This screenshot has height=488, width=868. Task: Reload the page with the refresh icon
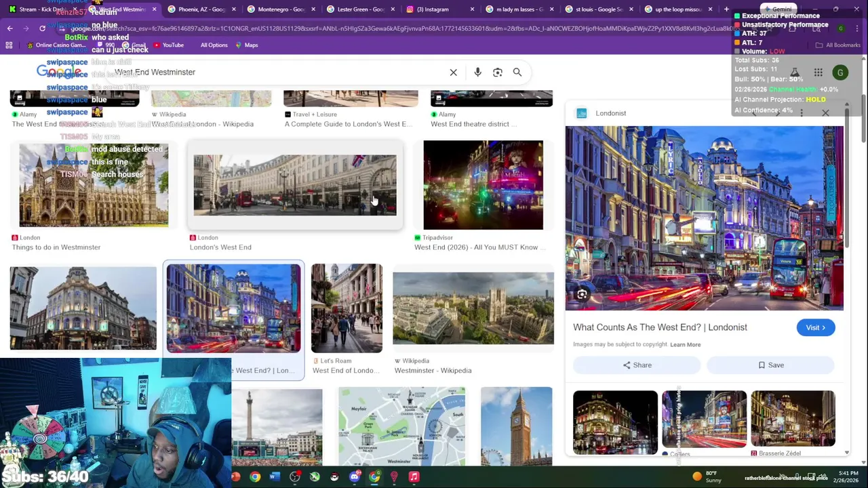(42, 28)
